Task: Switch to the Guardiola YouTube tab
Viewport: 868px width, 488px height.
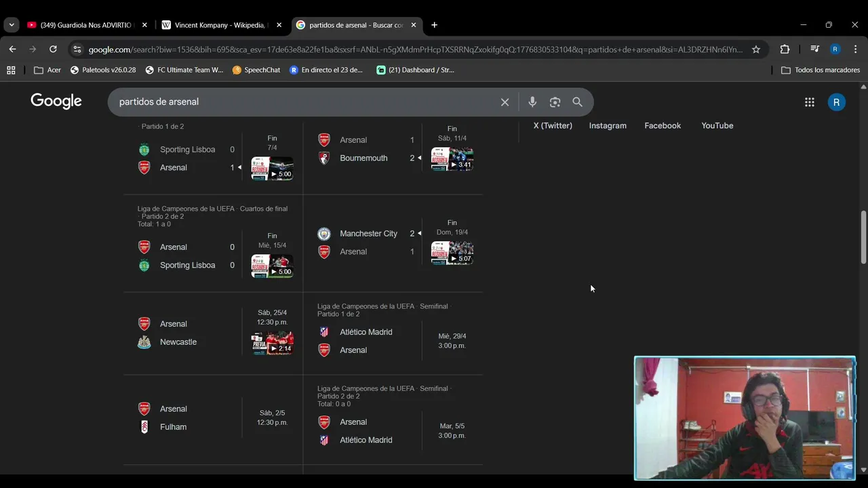Action: tap(85, 25)
